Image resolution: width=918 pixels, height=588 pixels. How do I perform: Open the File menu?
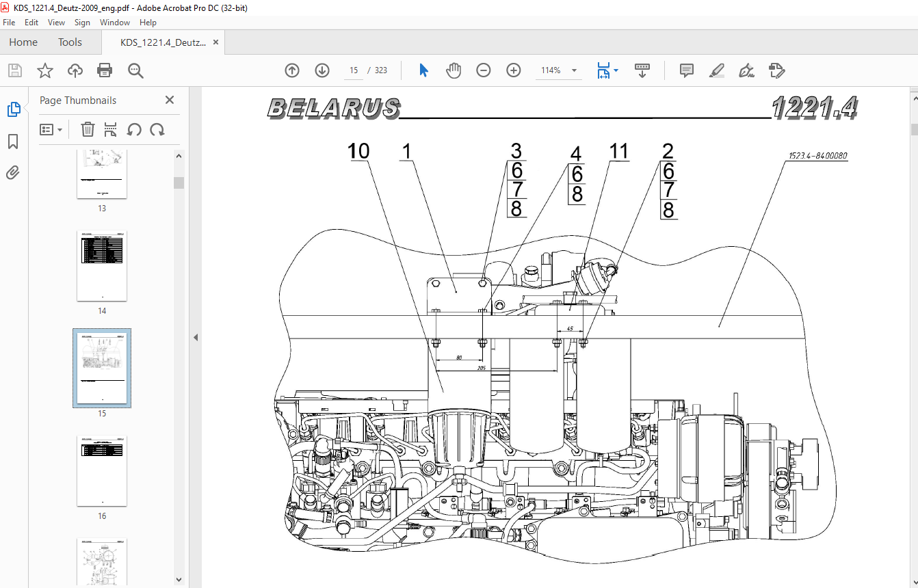pyautogui.click(x=9, y=23)
